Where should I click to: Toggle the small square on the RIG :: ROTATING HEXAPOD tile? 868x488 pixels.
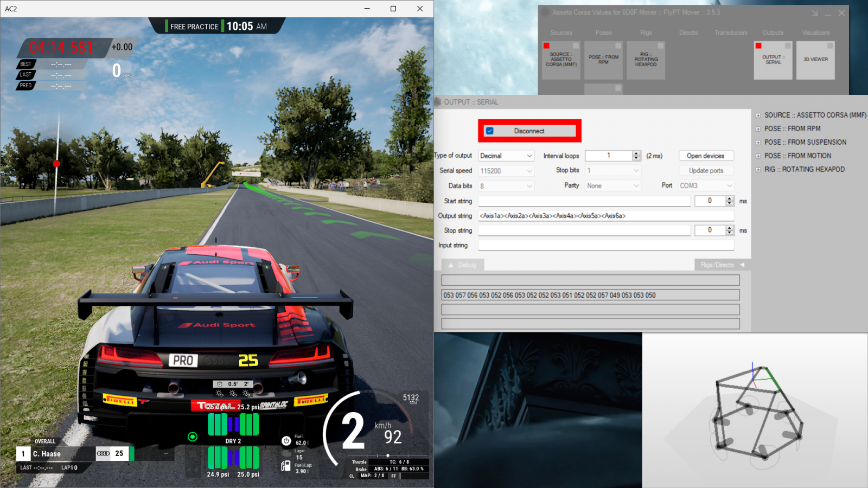point(660,46)
